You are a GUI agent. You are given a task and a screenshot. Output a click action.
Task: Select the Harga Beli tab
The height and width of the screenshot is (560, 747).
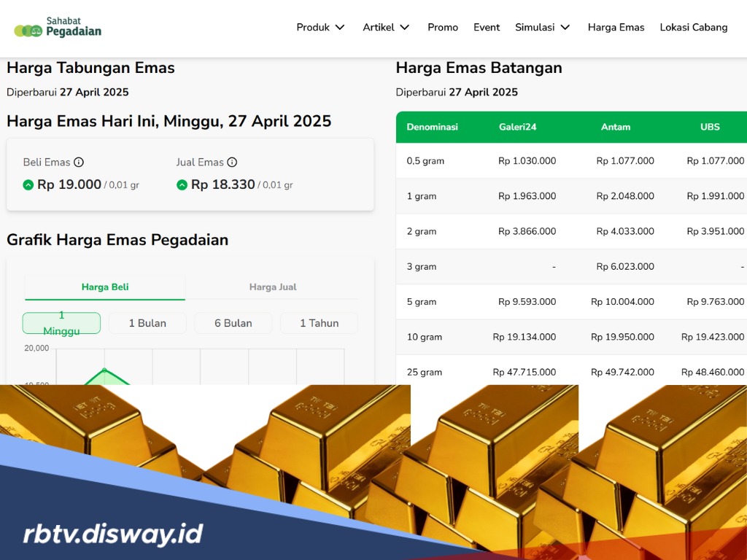[104, 287]
